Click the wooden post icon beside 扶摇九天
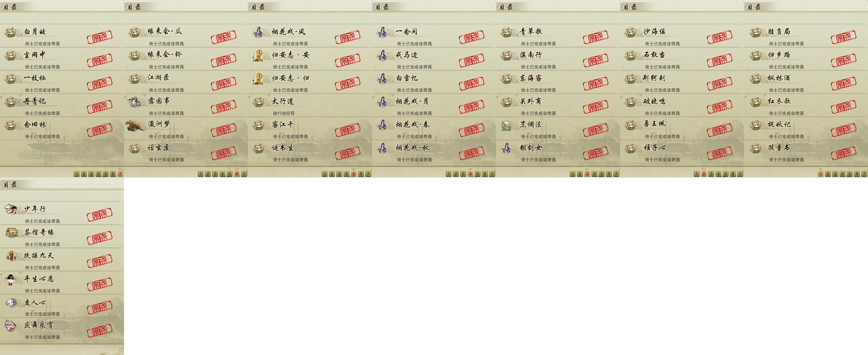This screenshot has width=868, height=355. 11,256
